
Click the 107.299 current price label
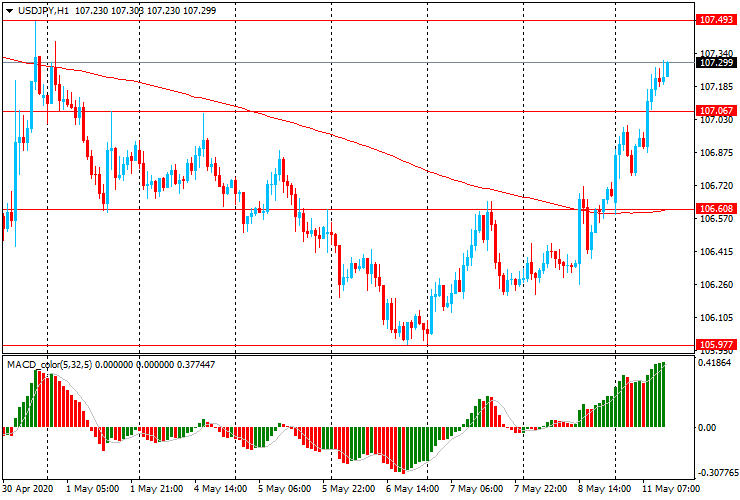pyautogui.click(x=716, y=63)
